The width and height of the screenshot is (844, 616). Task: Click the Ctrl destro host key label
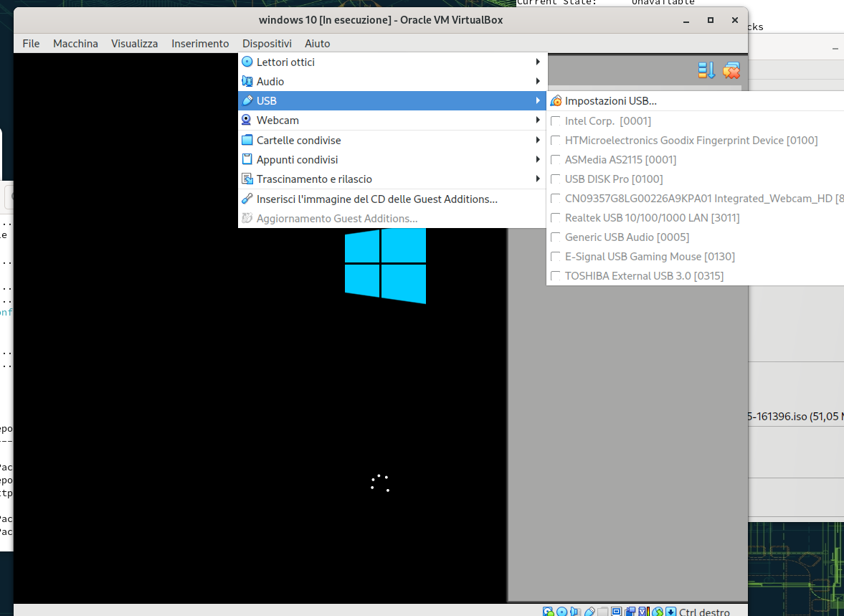pyautogui.click(x=705, y=612)
